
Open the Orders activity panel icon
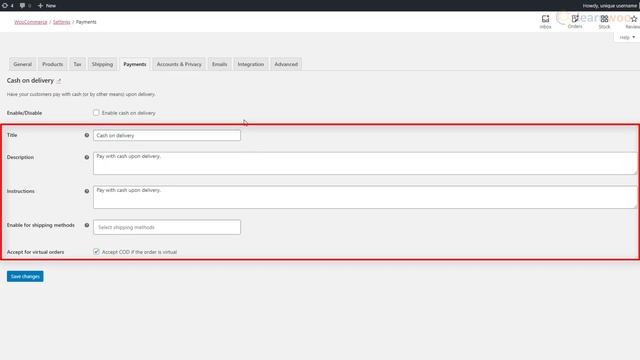(x=575, y=18)
